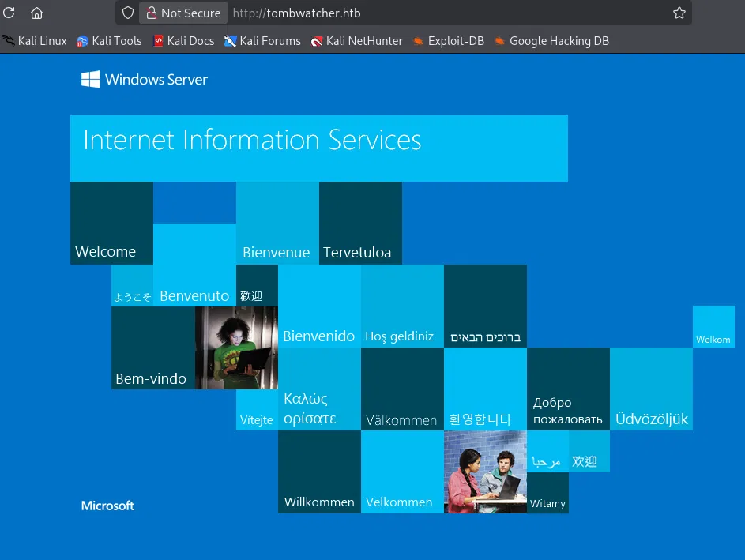This screenshot has width=745, height=560.
Task: Open the Google Hacking DB bookmark
Action: (551, 41)
